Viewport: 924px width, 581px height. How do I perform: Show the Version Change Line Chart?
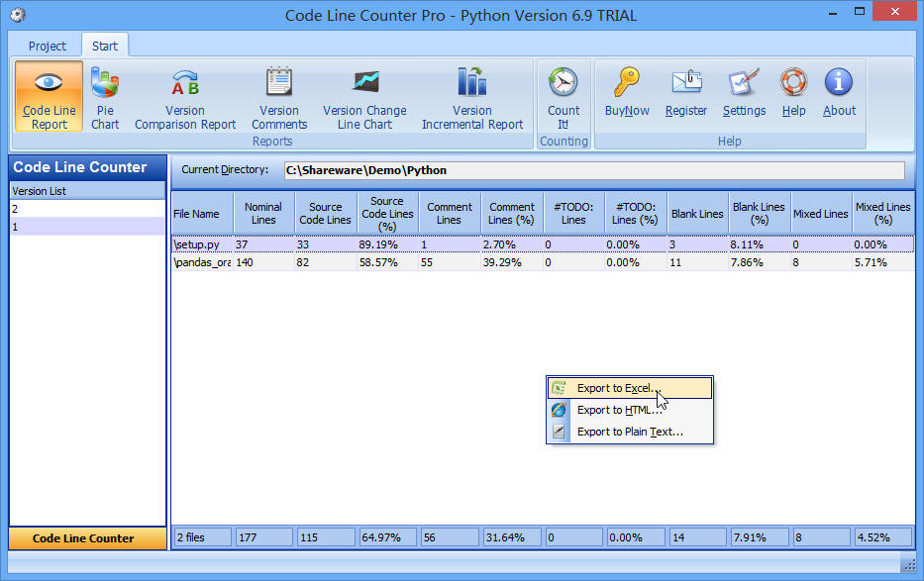[x=364, y=97]
